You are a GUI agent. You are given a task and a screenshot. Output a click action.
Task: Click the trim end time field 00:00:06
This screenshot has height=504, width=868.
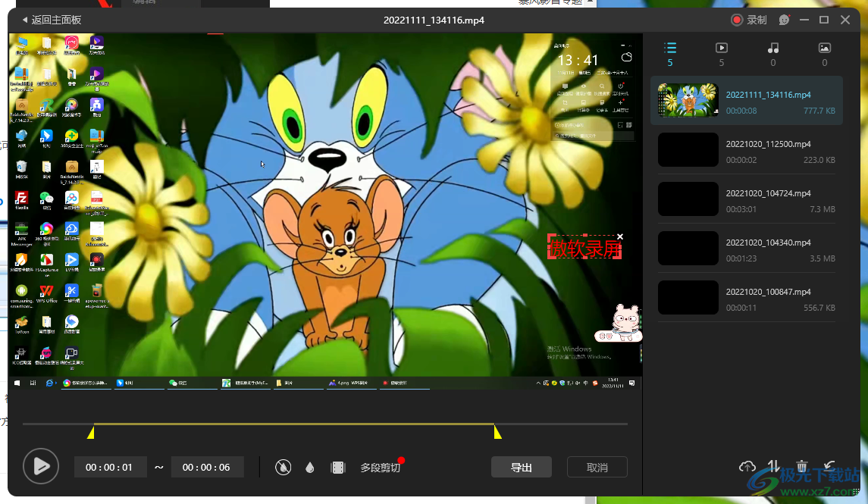point(207,468)
